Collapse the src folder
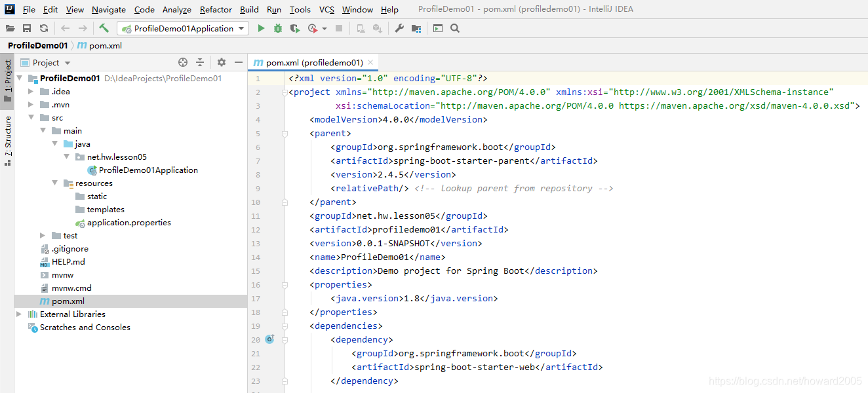This screenshot has width=868, height=393. click(x=31, y=117)
